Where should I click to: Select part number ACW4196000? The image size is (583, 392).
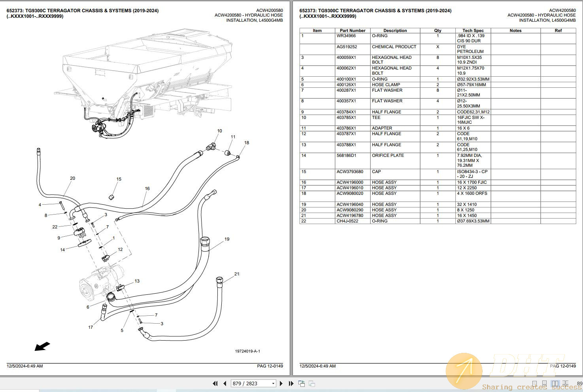[x=350, y=182]
